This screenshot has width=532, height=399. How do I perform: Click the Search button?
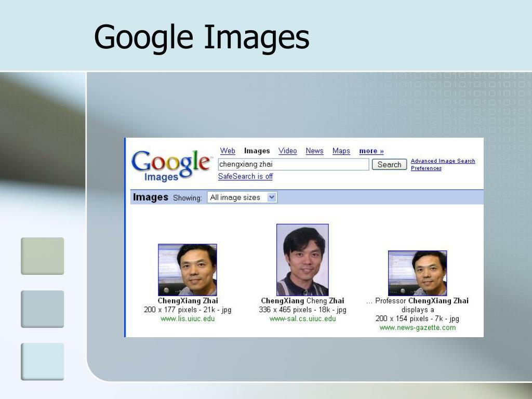(x=389, y=165)
